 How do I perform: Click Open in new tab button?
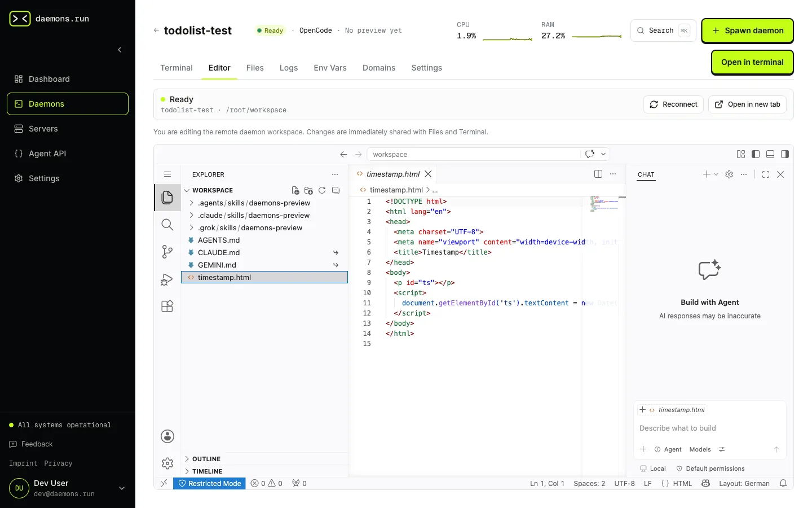(x=747, y=104)
